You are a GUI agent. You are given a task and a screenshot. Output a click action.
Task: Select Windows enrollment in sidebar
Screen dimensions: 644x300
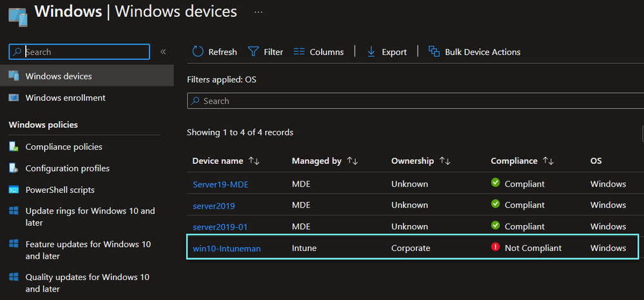[65, 97]
